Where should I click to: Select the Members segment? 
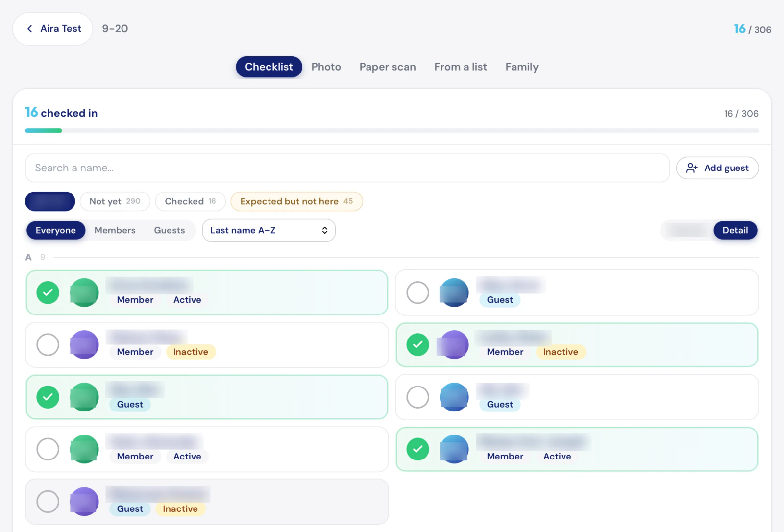click(x=115, y=230)
